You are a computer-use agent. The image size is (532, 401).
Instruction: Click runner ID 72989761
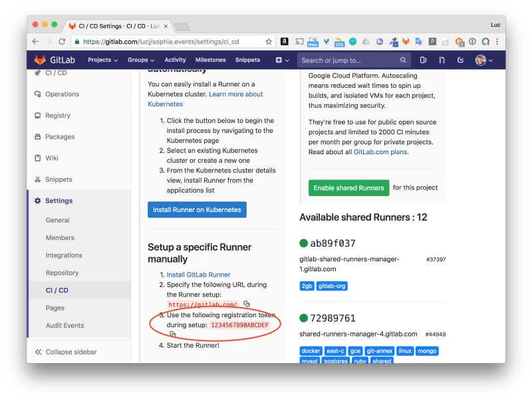pos(332,319)
